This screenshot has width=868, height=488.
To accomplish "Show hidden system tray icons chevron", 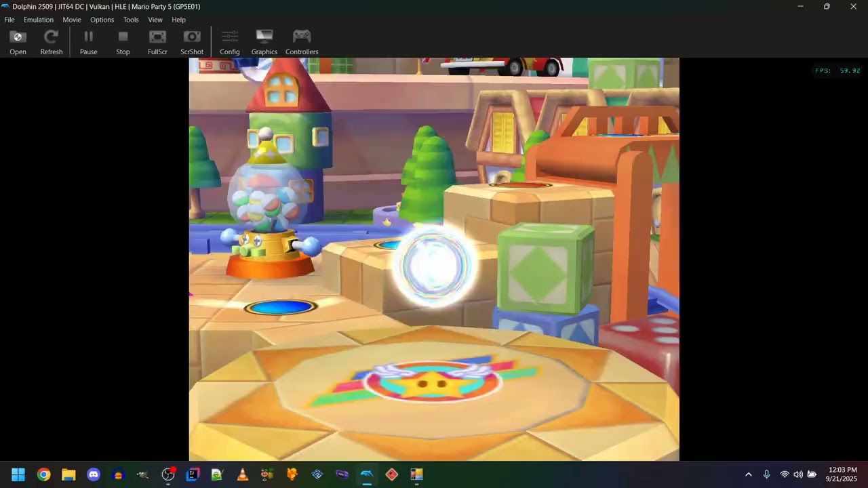I will coord(749,474).
